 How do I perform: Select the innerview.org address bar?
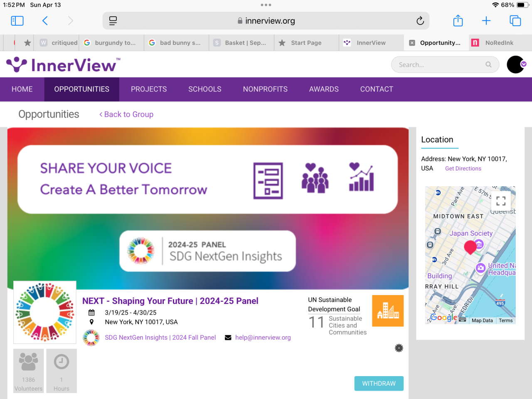[x=266, y=21]
